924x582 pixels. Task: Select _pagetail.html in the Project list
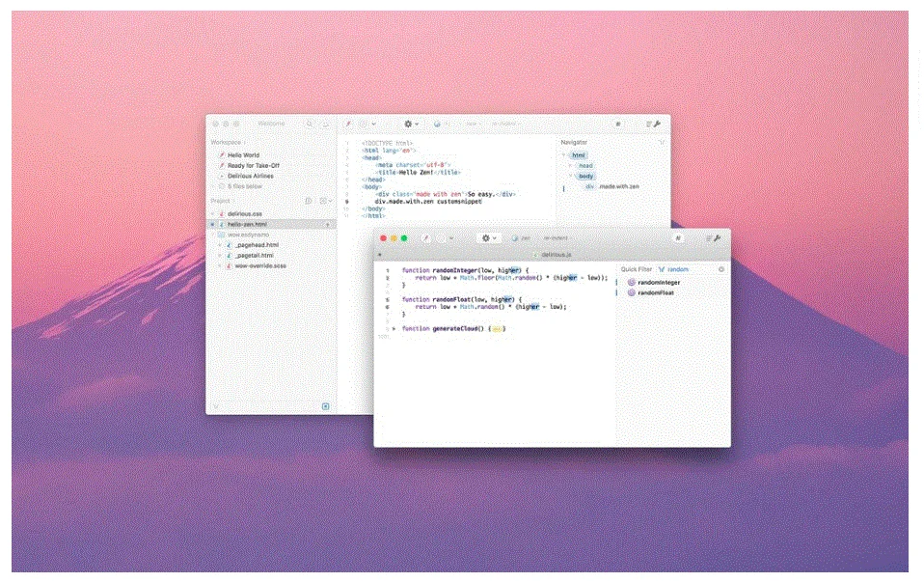tap(254, 256)
